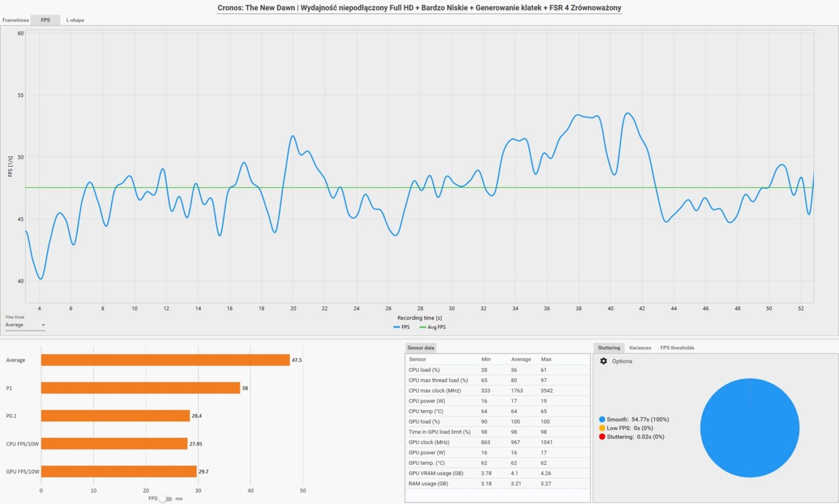Switch the FPS/ms toggle below bar chart
The height and width of the screenshot is (504, 839).
coord(165,499)
